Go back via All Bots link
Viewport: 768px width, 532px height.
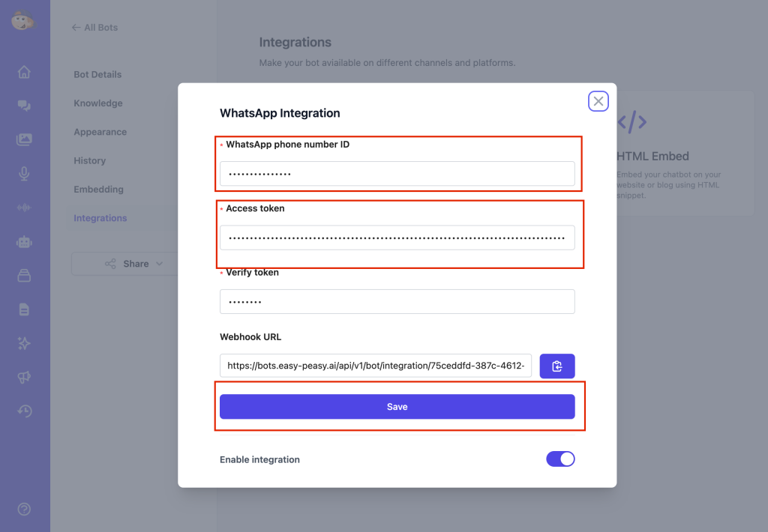[95, 28]
